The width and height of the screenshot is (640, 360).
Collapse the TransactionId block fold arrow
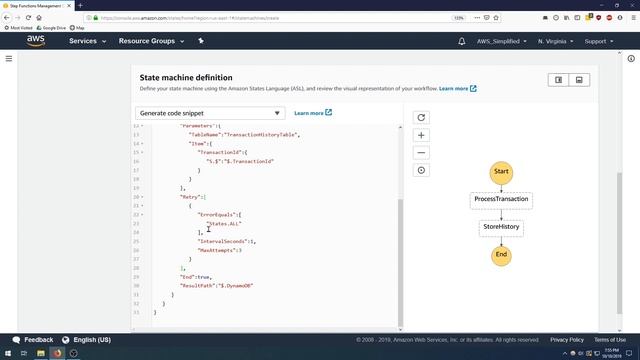click(142, 152)
